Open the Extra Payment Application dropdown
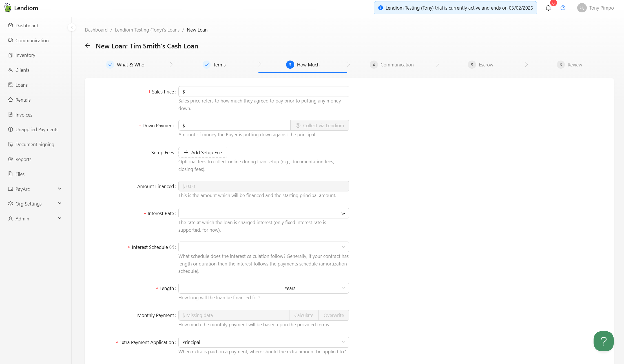This screenshot has height=364, width=624. click(264, 342)
